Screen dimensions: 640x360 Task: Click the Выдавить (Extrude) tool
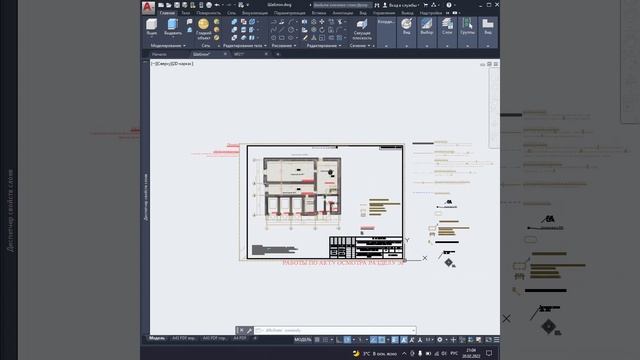click(173, 27)
